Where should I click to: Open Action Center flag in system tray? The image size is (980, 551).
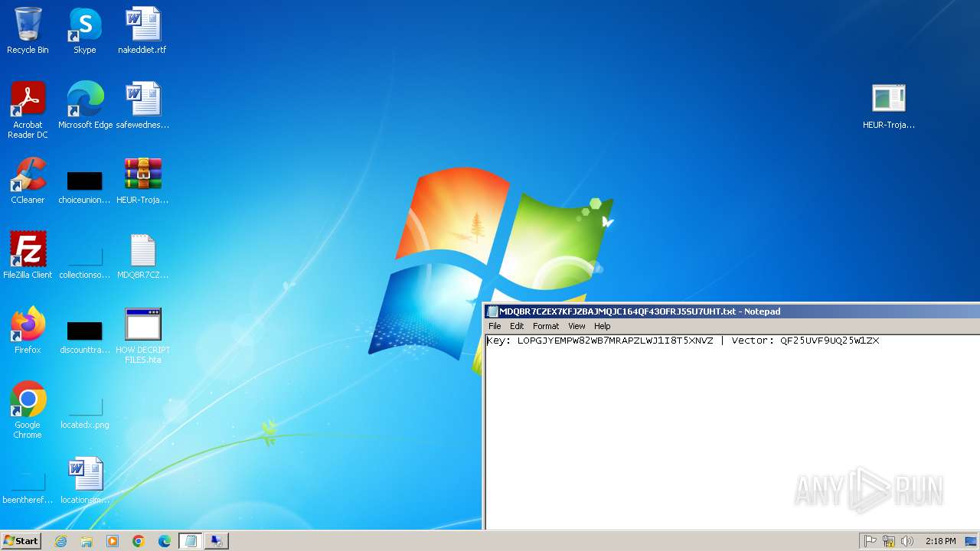[871, 541]
